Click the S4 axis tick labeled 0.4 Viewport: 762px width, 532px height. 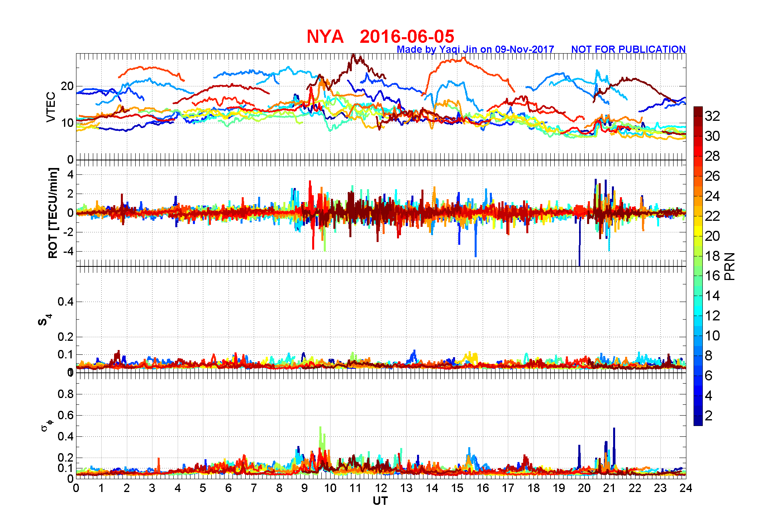tap(66, 302)
